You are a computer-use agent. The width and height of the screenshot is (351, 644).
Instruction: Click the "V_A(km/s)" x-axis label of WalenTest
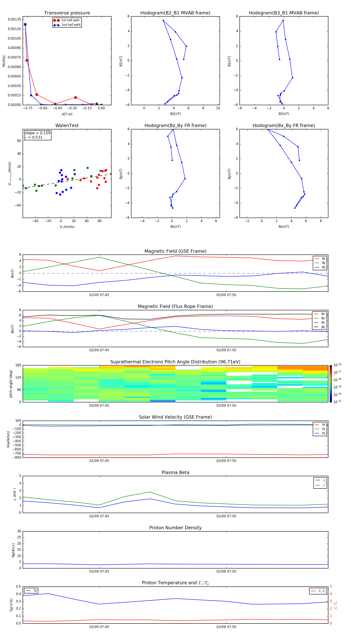coord(67,227)
